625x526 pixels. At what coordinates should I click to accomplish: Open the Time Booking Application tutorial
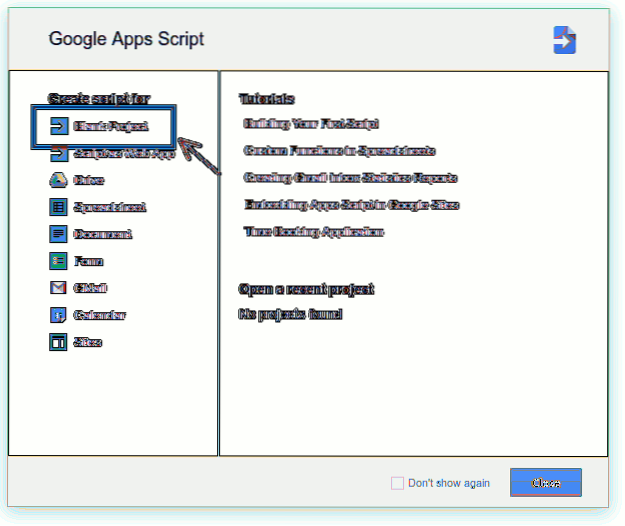(313, 232)
